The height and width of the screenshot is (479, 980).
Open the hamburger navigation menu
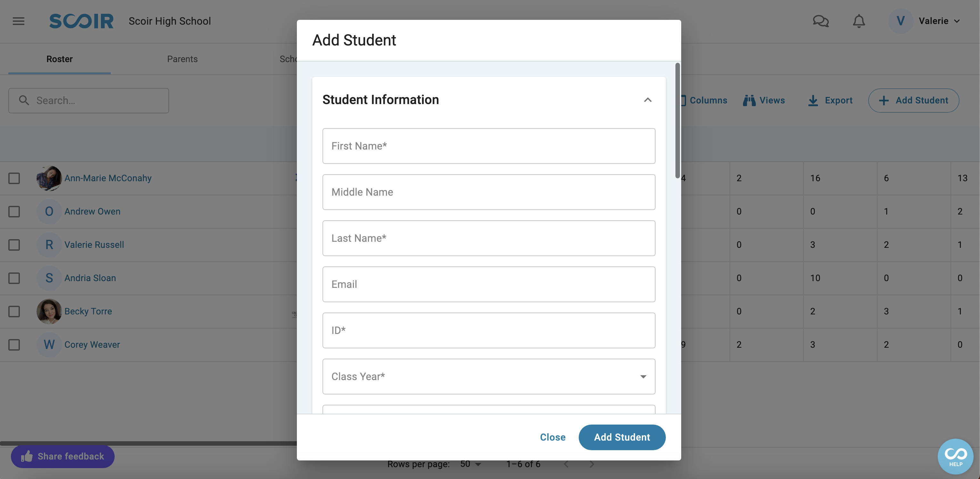[x=18, y=21]
